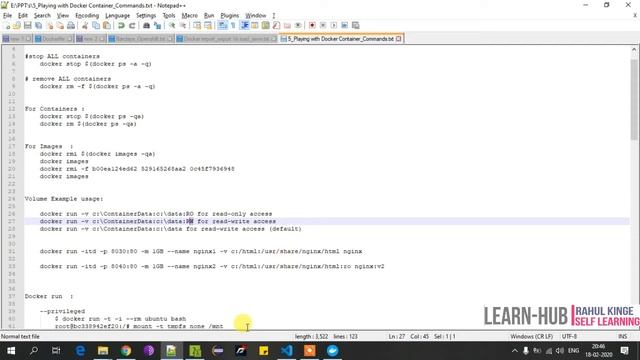Click the Paste toolbar icon
Image resolution: width=640 pixels, height=360 pixels.
(107, 25)
